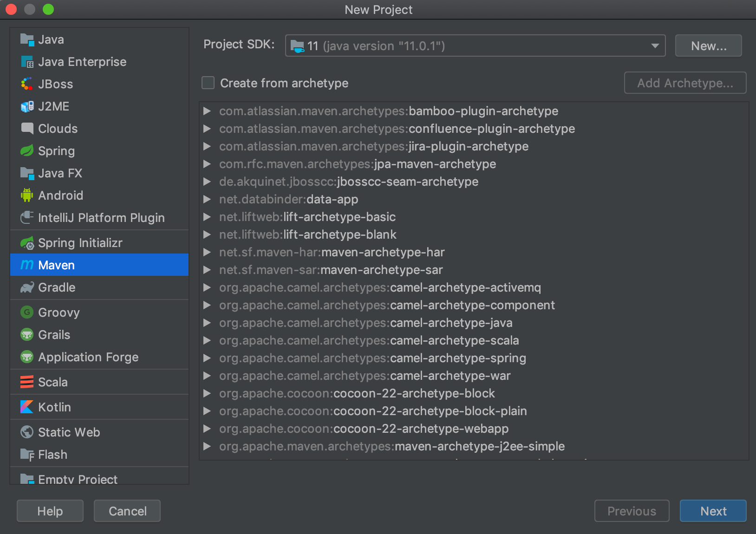Click the Maven 'm' icon
This screenshot has height=534, width=756.
point(27,265)
